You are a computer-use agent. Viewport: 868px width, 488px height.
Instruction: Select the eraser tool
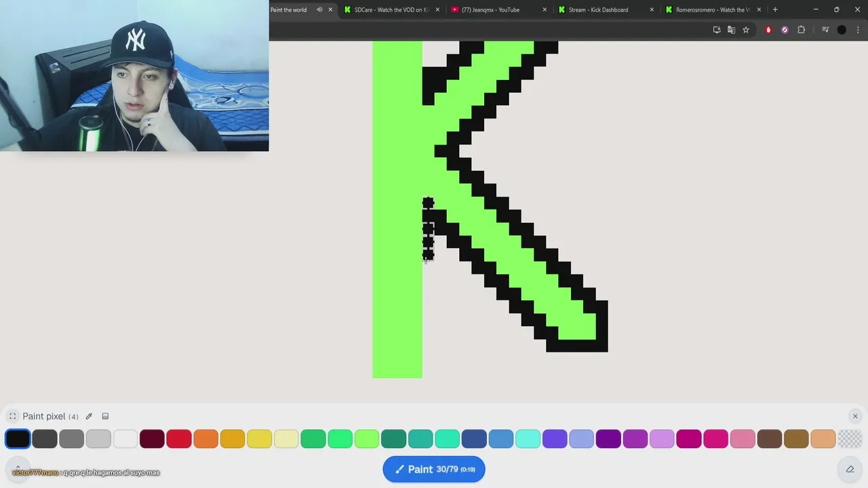850,469
